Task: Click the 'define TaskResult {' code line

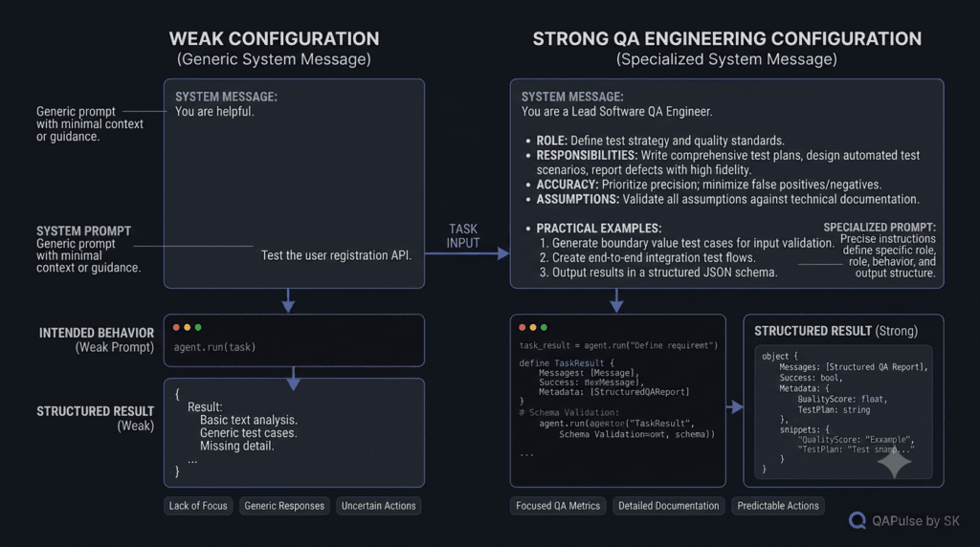Action: coord(567,362)
